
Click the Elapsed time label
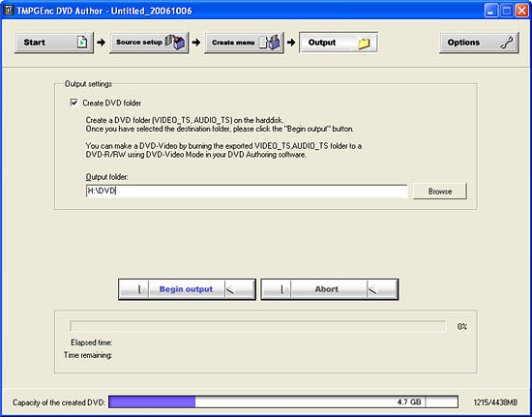[x=91, y=343]
